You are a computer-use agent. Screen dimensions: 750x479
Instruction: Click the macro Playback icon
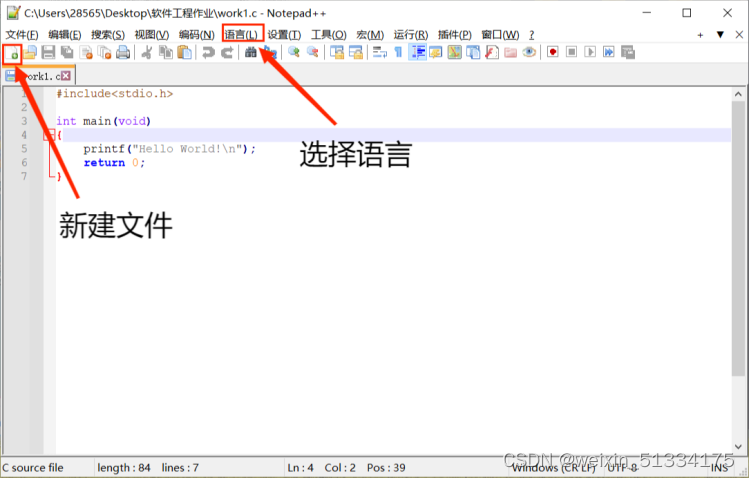[x=590, y=52]
